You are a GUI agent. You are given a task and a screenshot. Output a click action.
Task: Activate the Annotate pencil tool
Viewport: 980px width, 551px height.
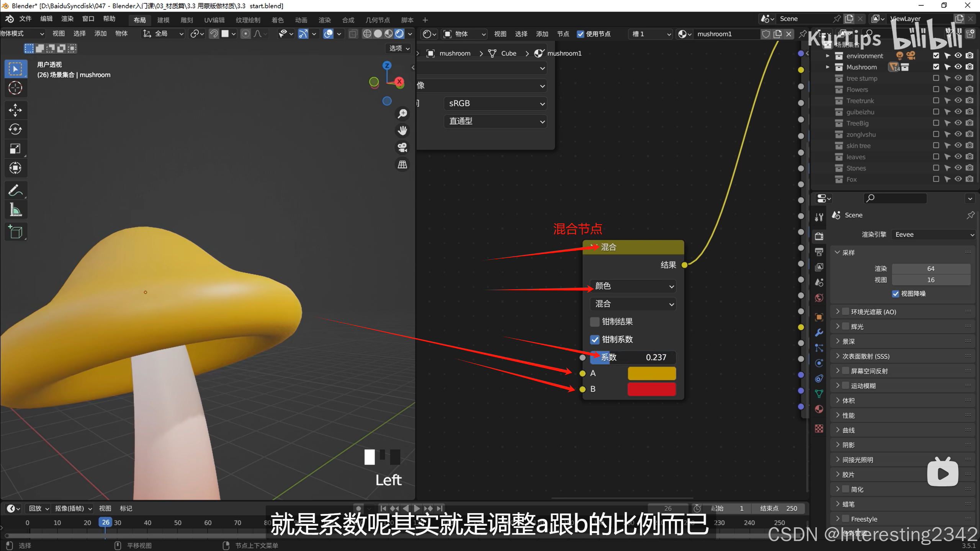15,190
